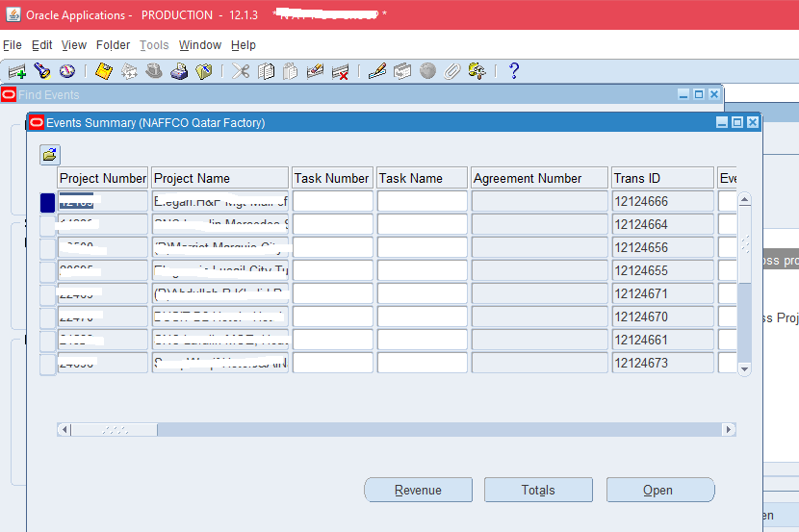Click the Close Form folder icon
The width and height of the screenshot is (799, 532).
point(204,71)
